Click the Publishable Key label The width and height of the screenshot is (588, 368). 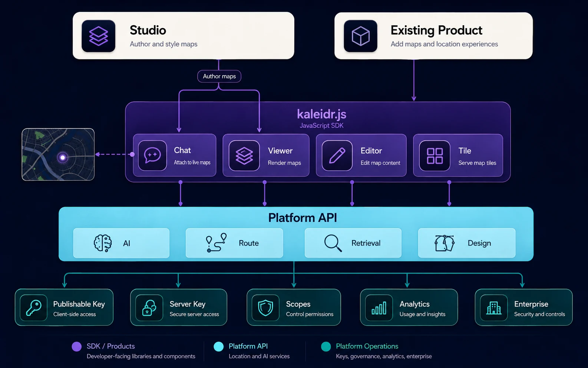79,304
